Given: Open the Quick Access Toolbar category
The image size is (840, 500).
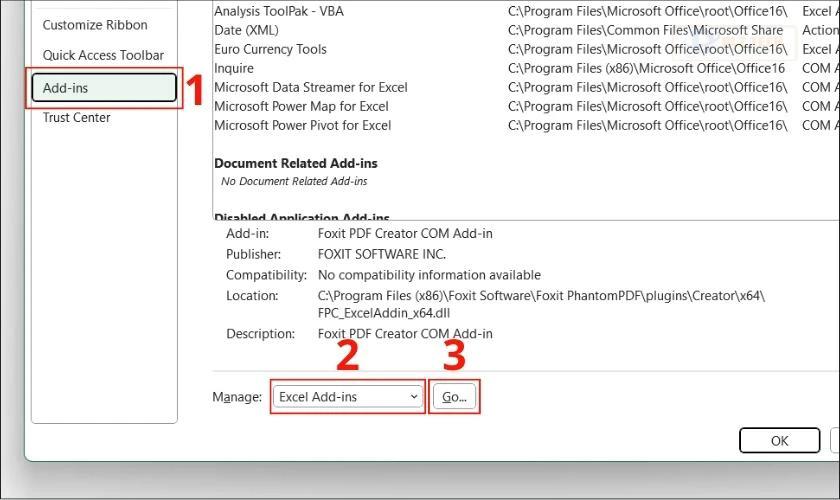Looking at the screenshot, I should click(x=103, y=55).
